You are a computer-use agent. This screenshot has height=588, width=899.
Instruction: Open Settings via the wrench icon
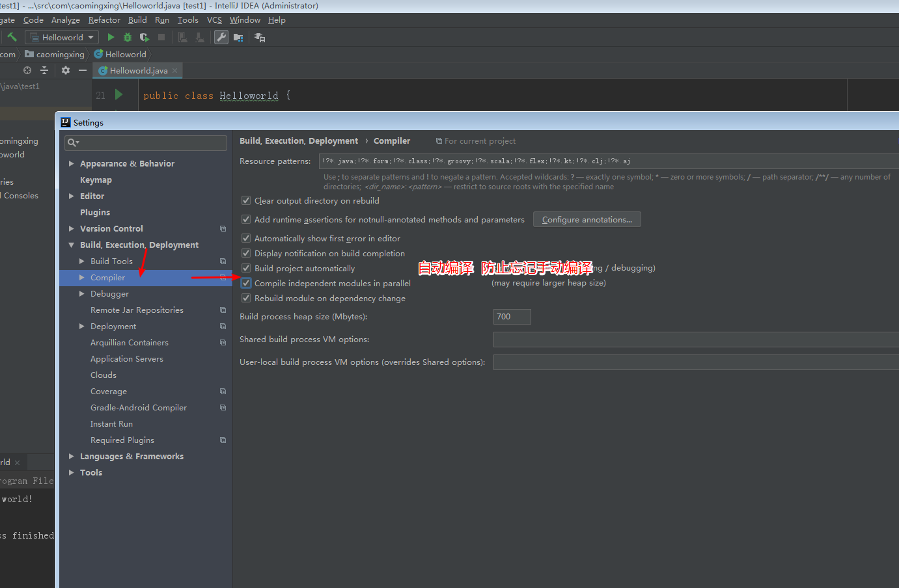(x=221, y=37)
